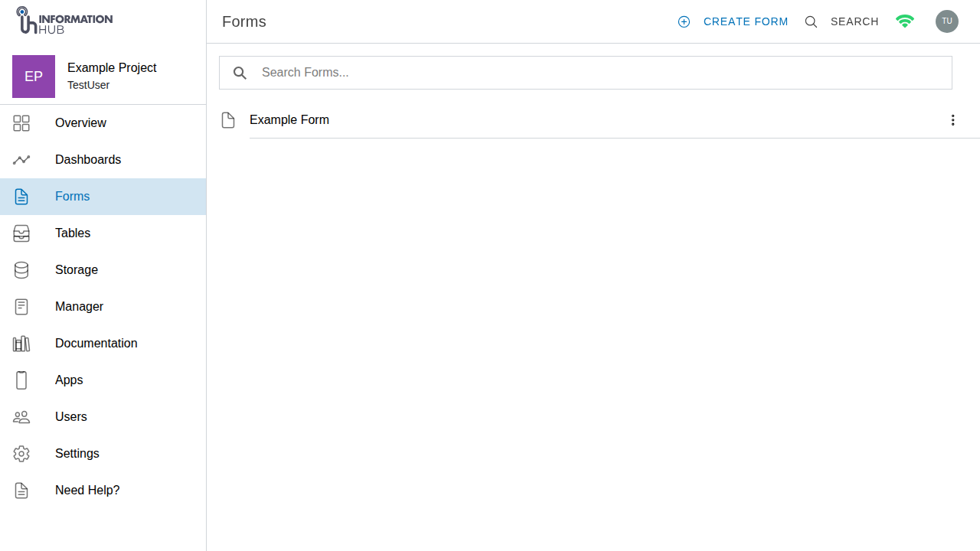
Task: Open Example Form's three-dot options menu
Action: coord(952,120)
